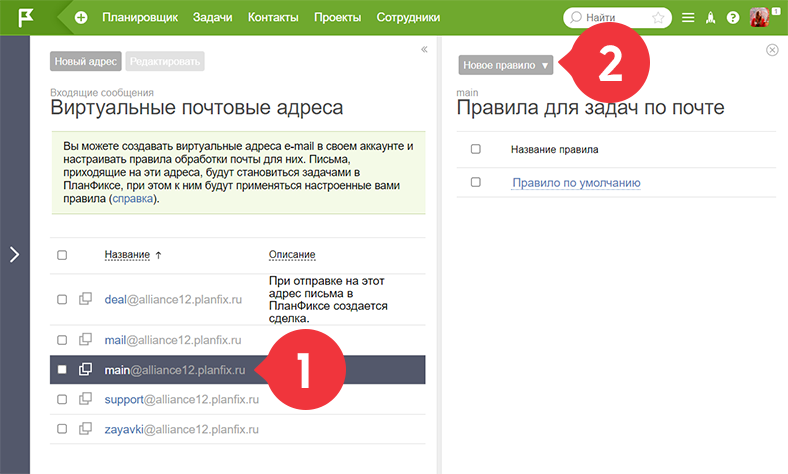Open the PlanFix flag logo home
Image resolution: width=788 pixels, height=474 pixels.
coord(25,18)
